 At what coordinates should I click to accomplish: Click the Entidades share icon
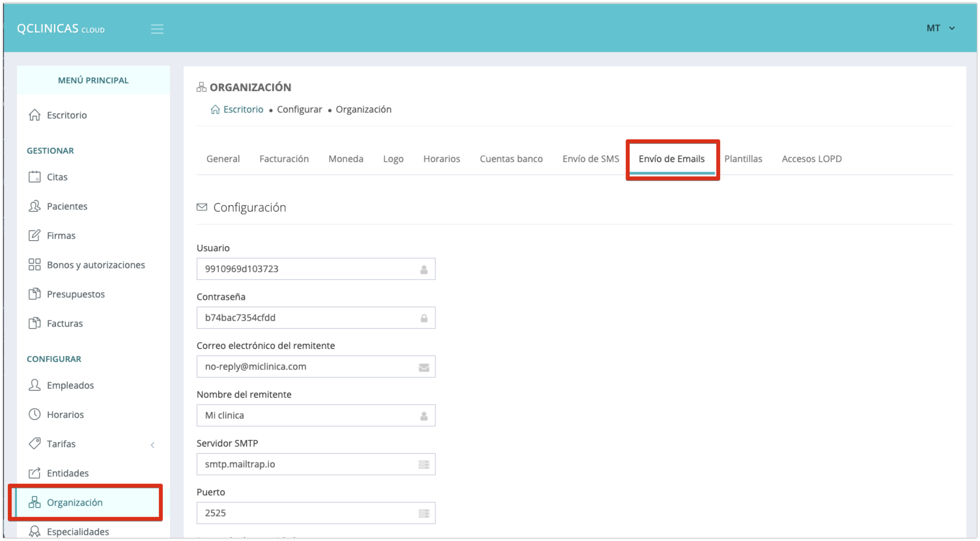[x=35, y=473]
